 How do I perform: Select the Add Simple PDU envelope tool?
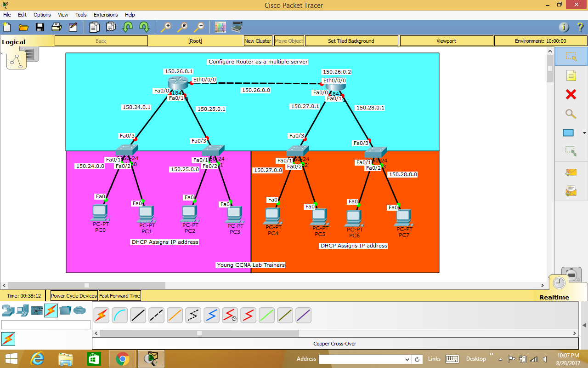pyautogui.click(x=571, y=172)
